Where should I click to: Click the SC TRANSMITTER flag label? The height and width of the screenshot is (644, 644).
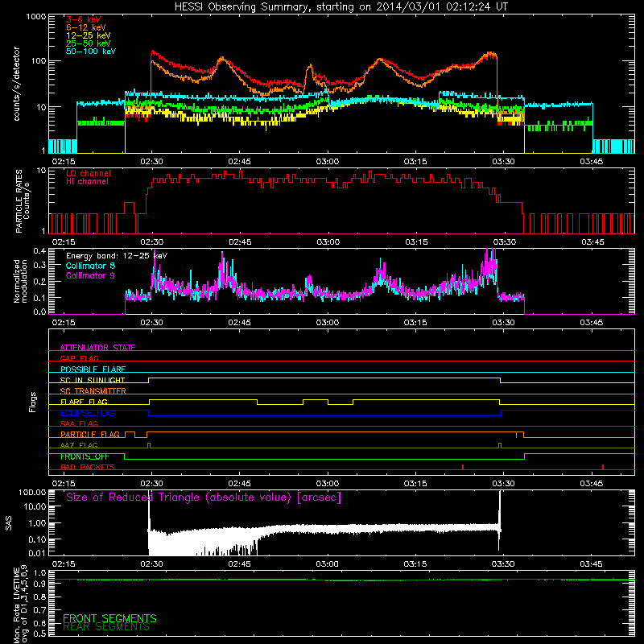point(93,390)
